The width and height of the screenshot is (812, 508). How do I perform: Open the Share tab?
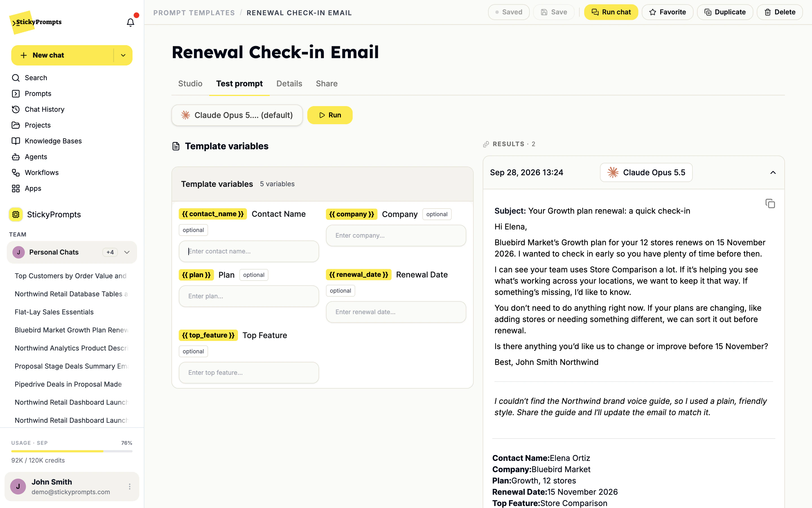[326, 84]
